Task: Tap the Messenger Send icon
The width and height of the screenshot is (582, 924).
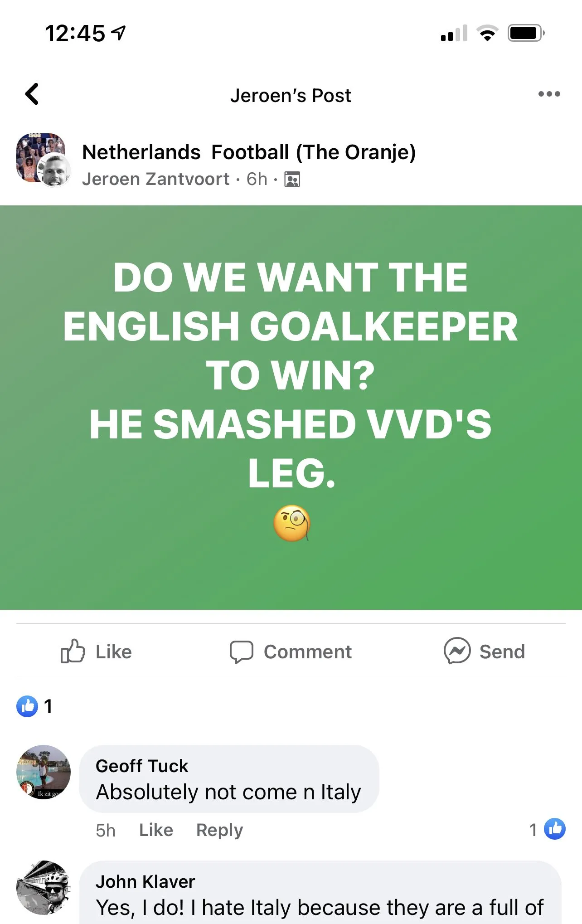Action: (x=457, y=651)
